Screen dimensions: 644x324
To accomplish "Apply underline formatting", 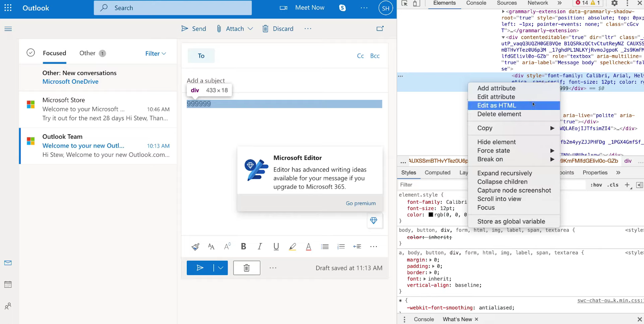I will 276,247.
